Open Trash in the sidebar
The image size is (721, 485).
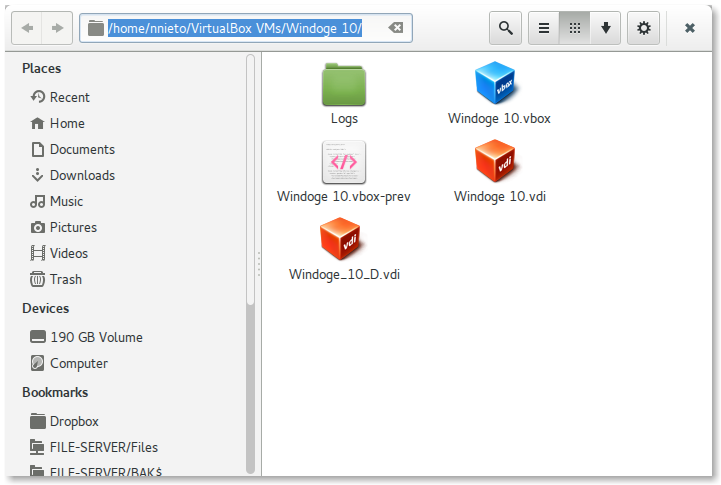pos(66,279)
